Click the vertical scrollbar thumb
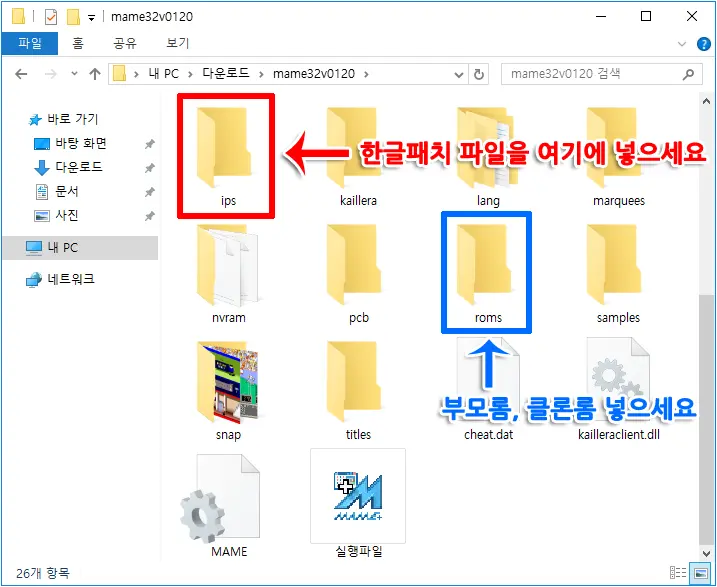The image size is (717, 587). click(x=706, y=420)
